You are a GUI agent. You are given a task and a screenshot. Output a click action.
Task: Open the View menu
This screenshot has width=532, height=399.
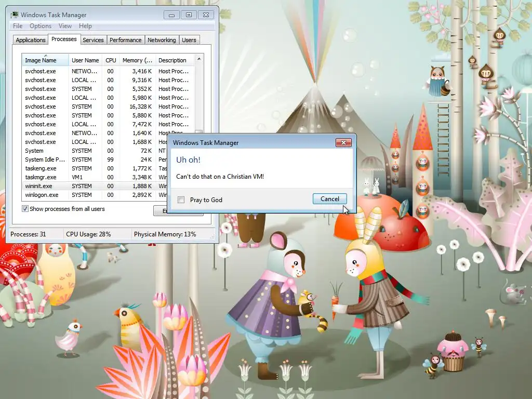(65, 26)
